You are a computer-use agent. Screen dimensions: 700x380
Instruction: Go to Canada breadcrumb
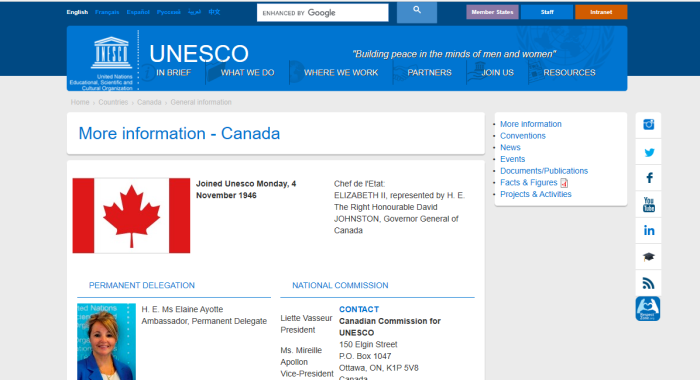pyautogui.click(x=149, y=102)
